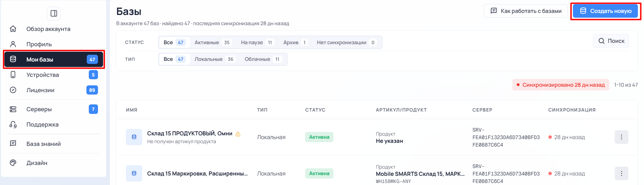Filter by type Облачные 11
This screenshot has height=185, width=644.
point(263,59)
